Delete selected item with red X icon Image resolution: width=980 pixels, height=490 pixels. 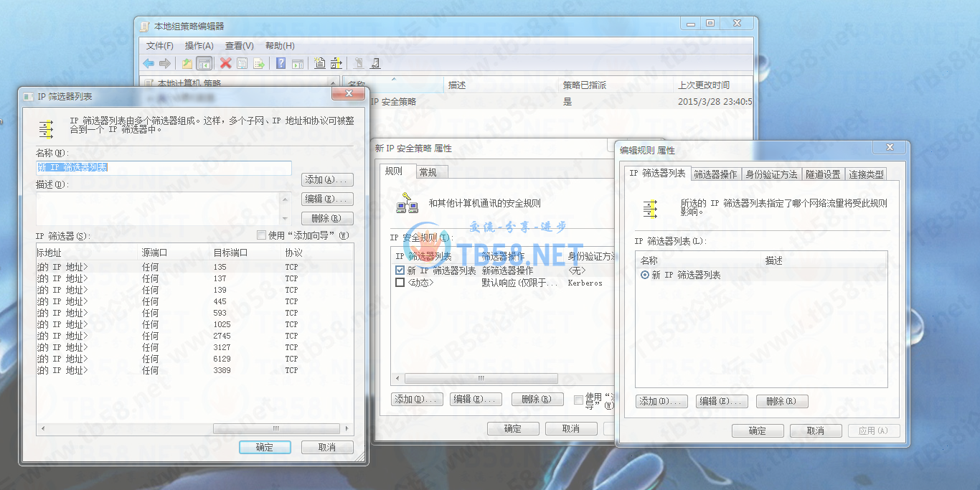(x=225, y=63)
